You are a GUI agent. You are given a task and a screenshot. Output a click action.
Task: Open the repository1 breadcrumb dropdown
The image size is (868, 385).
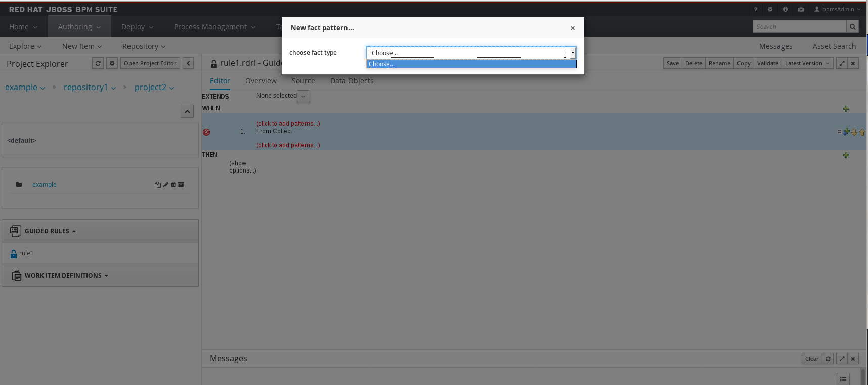coord(90,88)
